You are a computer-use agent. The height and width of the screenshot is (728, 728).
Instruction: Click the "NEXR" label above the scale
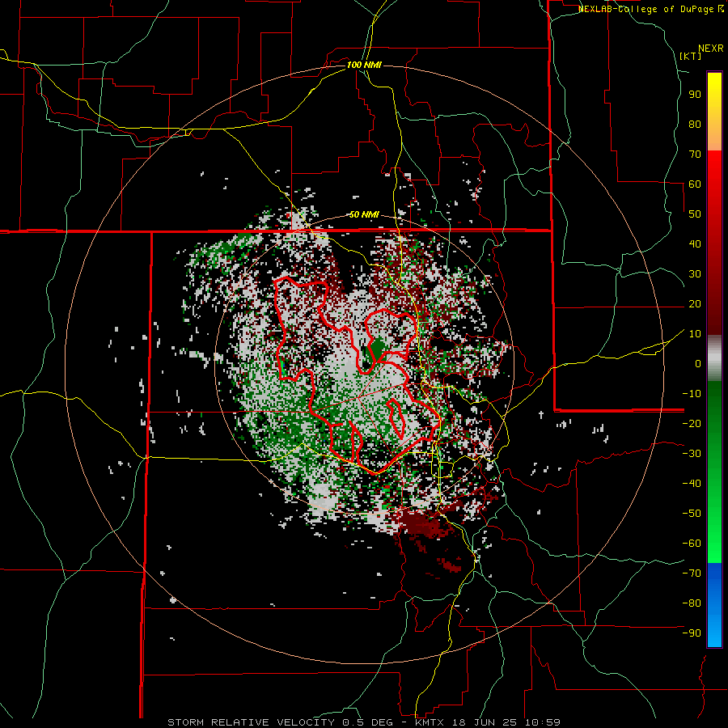(711, 49)
